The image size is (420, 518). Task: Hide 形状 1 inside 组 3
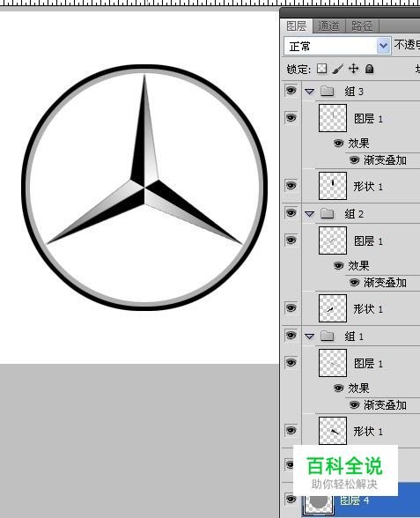coord(291,186)
